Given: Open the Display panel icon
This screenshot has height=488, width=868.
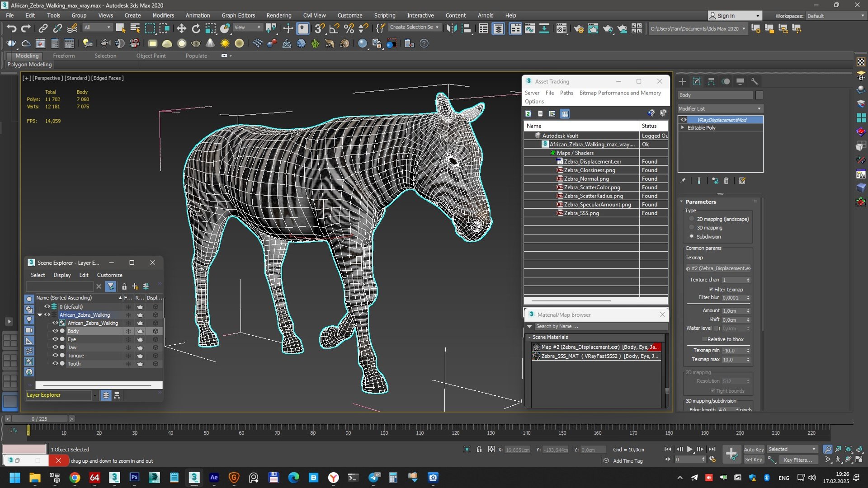Looking at the screenshot, I should (740, 81).
